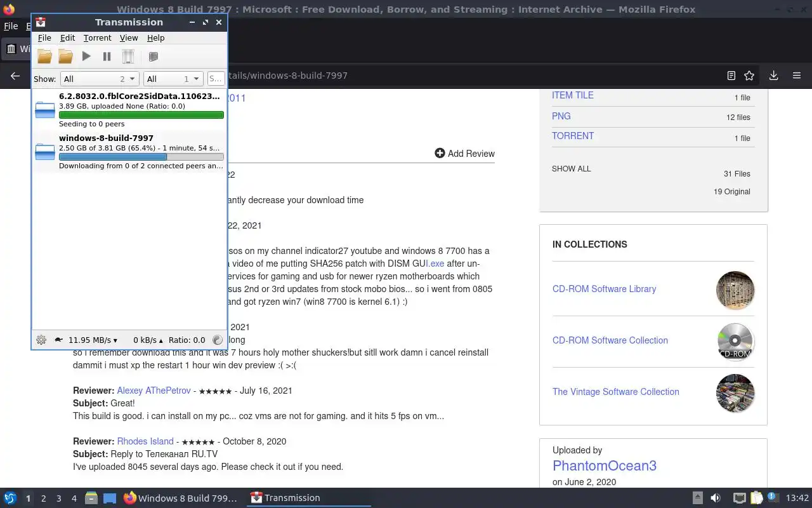Click folder icon of windows-8-build-7997 torrent
Image resolution: width=812 pixels, height=508 pixels.
(x=45, y=152)
